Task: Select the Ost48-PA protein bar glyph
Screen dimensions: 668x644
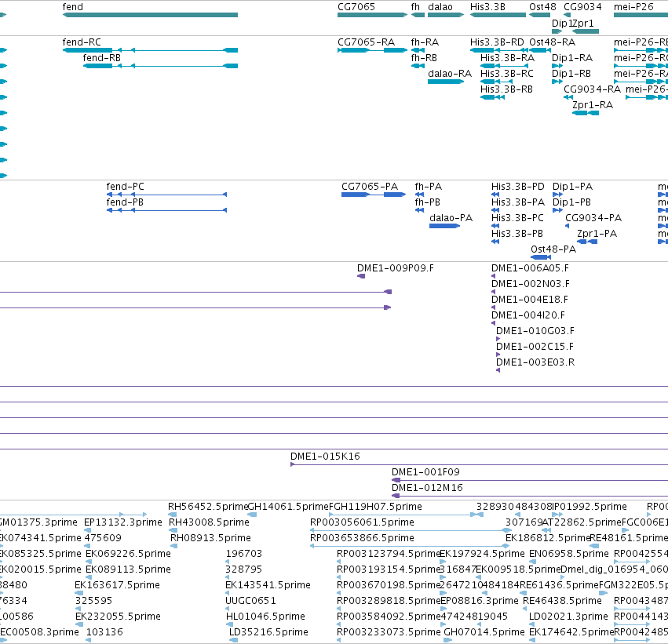Action: [541, 257]
